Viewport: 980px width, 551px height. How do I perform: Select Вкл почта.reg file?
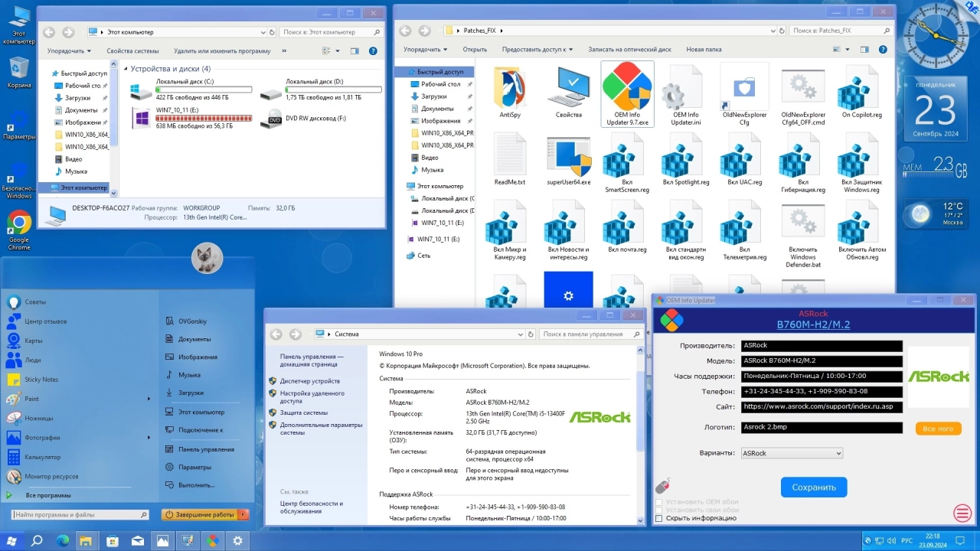627,227
